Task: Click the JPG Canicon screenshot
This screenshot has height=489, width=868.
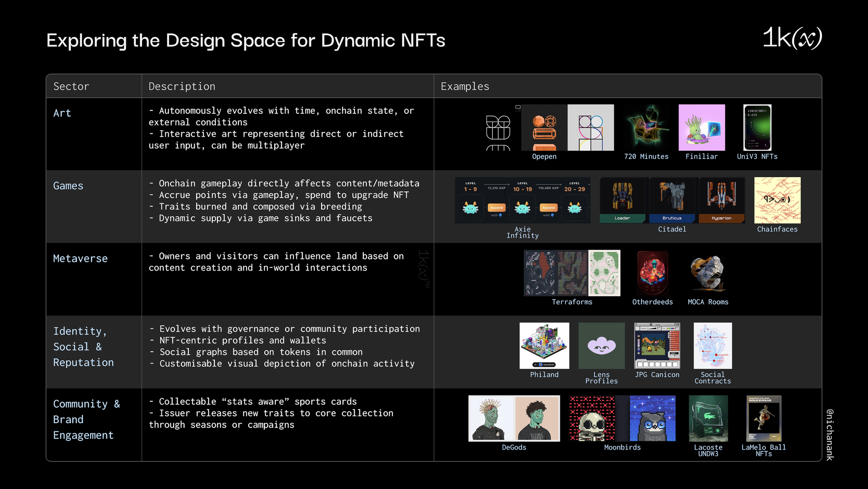Action: click(x=657, y=346)
